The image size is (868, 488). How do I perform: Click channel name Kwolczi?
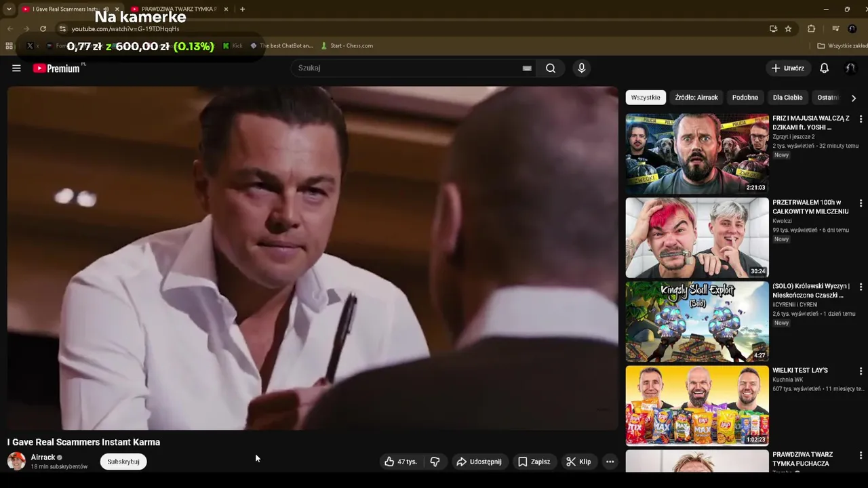click(x=782, y=221)
